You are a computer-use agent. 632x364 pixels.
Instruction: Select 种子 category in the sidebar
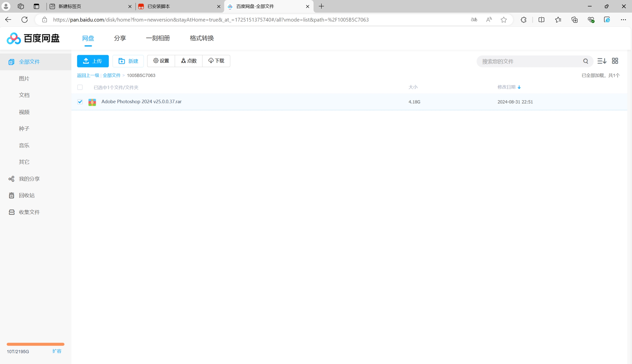coord(24,128)
